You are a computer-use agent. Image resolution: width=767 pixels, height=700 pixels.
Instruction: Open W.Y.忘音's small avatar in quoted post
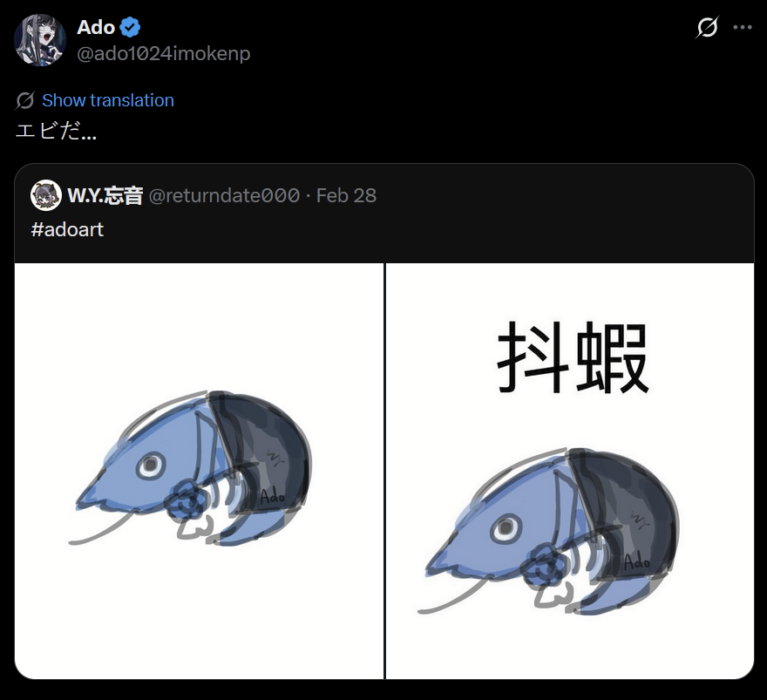point(46,195)
